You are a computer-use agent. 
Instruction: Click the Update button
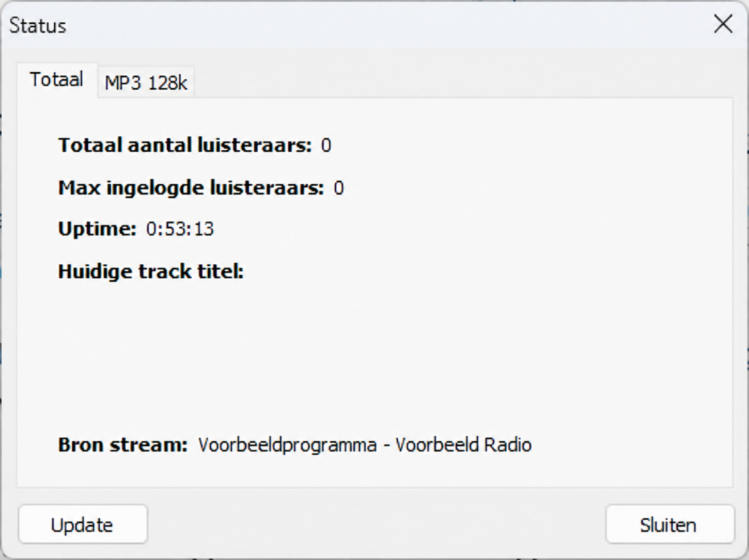point(83,524)
